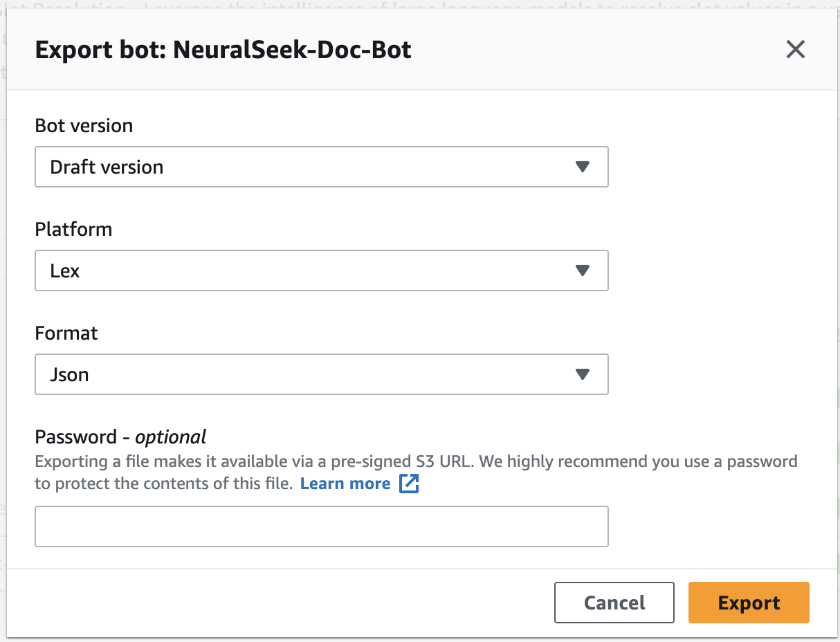Click the 'Bot version' field label
This screenshot has height=642, width=840.
click(84, 126)
